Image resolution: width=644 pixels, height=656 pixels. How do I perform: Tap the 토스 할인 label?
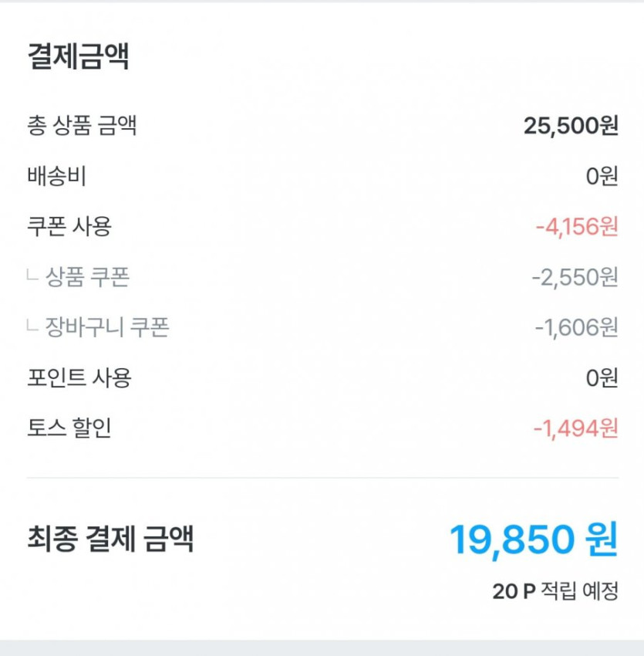click(x=69, y=428)
